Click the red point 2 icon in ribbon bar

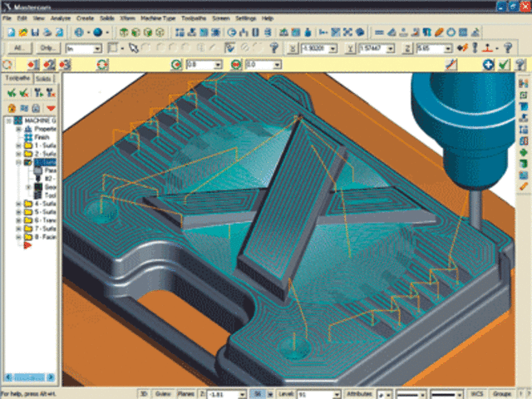[x=49, y=65]
